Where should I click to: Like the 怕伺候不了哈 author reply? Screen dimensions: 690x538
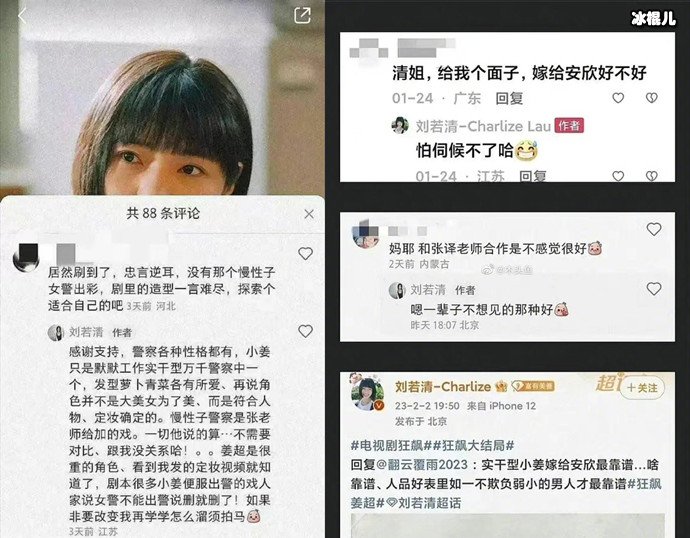point(618,176)
